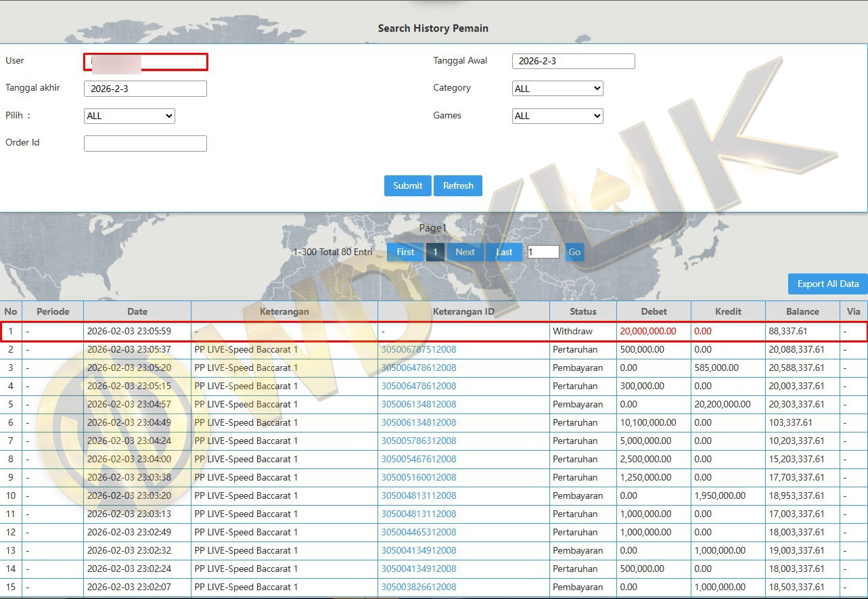Open bet ID 305006134812008 link

pos(419,404)
